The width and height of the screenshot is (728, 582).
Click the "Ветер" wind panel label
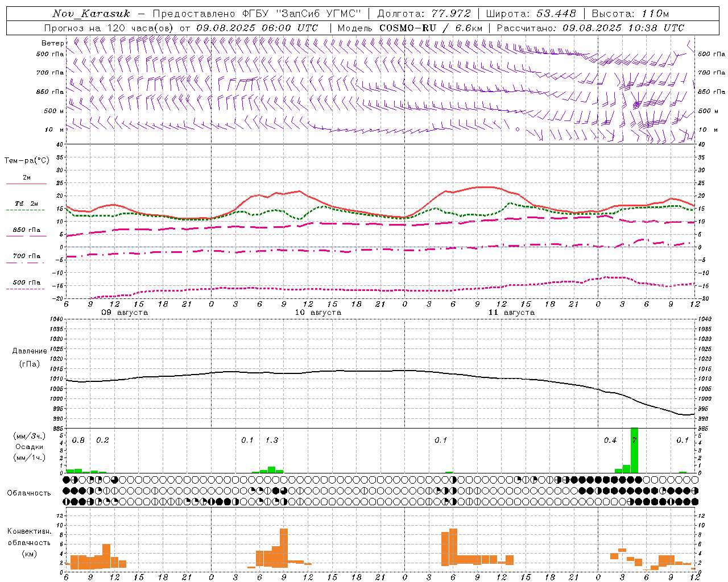[52, 43]
